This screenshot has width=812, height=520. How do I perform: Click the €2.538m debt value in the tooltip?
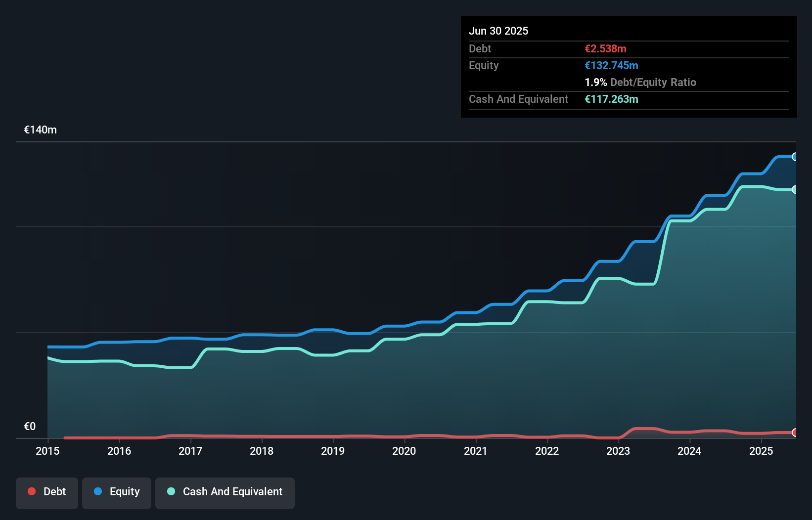[x=605, y=48]
